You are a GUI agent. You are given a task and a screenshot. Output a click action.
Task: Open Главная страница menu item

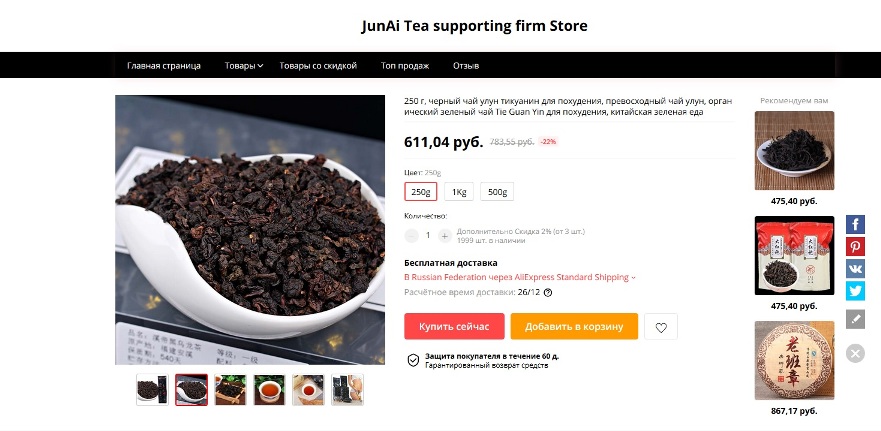pos(164,66)
